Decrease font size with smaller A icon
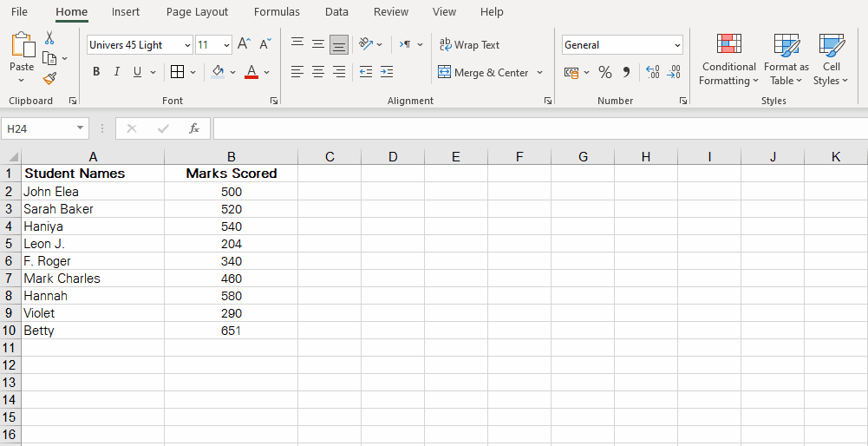This screenshot has width=868, height=446. [265, 44]
